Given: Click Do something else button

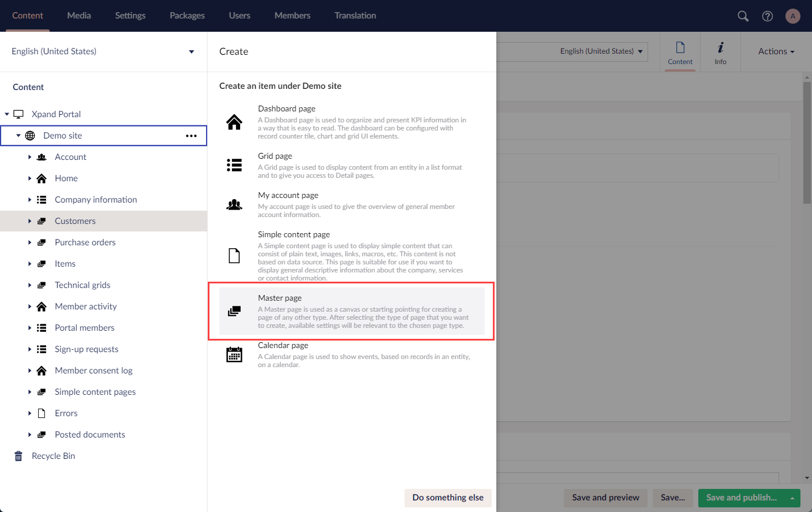Looking at the screenshot, I should click(x=448, y=498).
